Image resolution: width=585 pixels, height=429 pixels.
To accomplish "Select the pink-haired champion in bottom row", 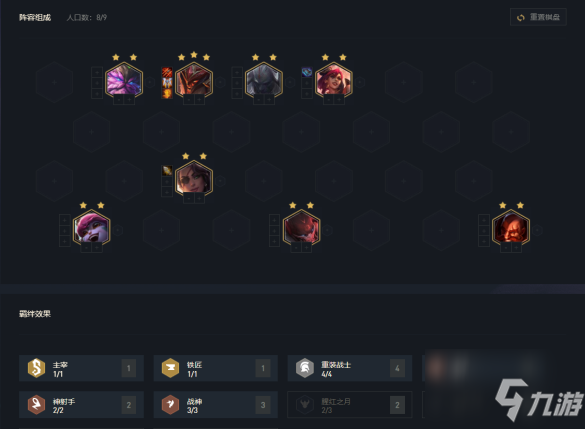I will pyautogui.click(x=91, y=229).
